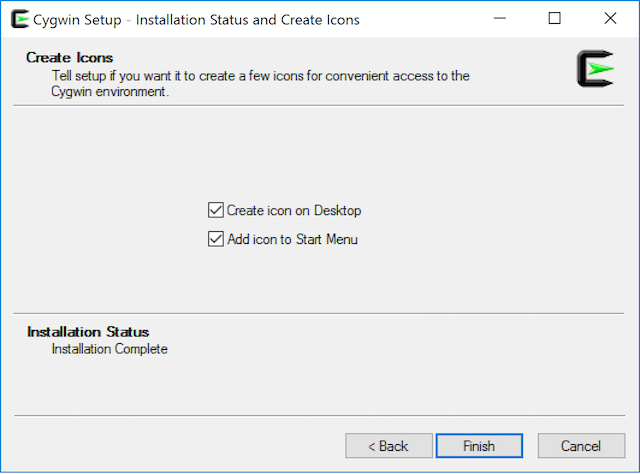Click the large Cygwin logo in the header

coord(595,69)
